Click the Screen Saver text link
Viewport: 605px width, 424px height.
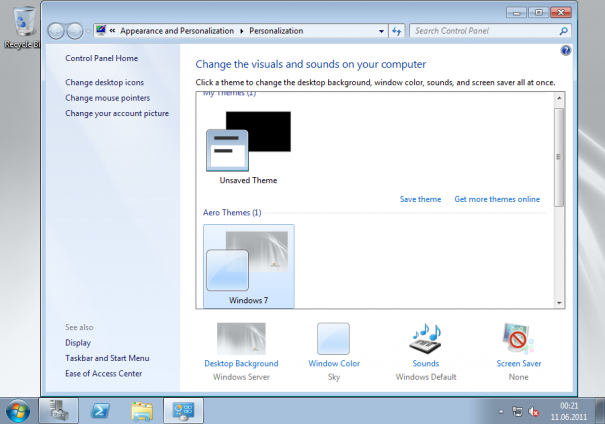click(519, 363)
